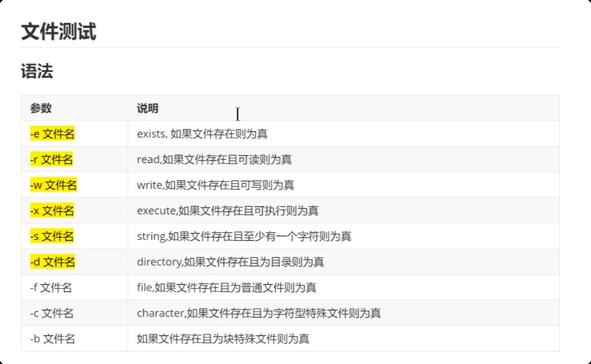Click the execute description text
Screen dimensions: 591x364
(227, 211)
